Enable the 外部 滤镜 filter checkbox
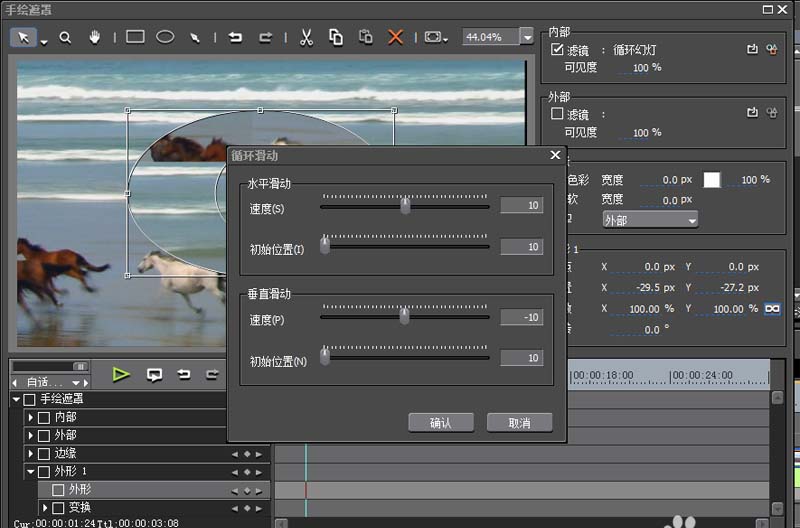The height and width of the screenshot is (528, 800). tap(557, 114)
